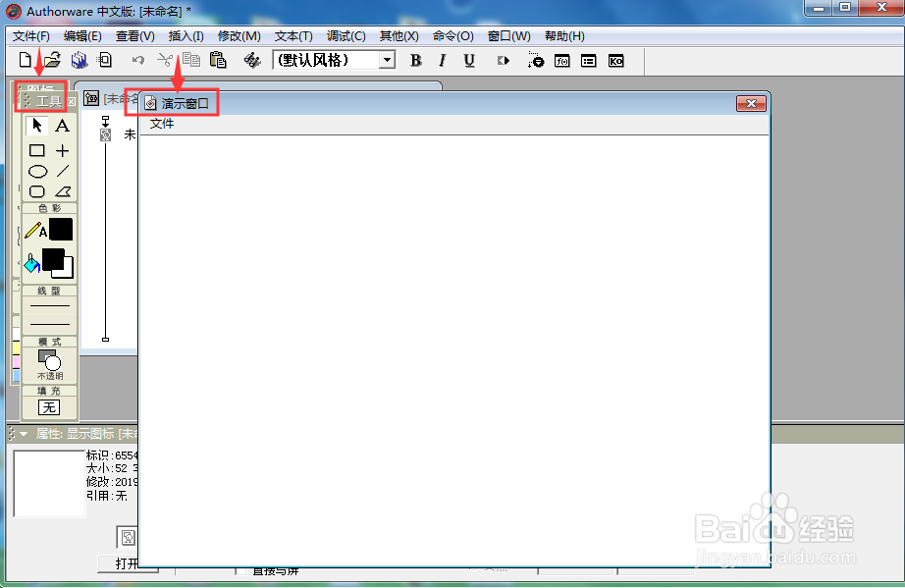This screenshot has width=905, height=588.
Task: Open the 文件(F) menu
Action: coord(31,35)
